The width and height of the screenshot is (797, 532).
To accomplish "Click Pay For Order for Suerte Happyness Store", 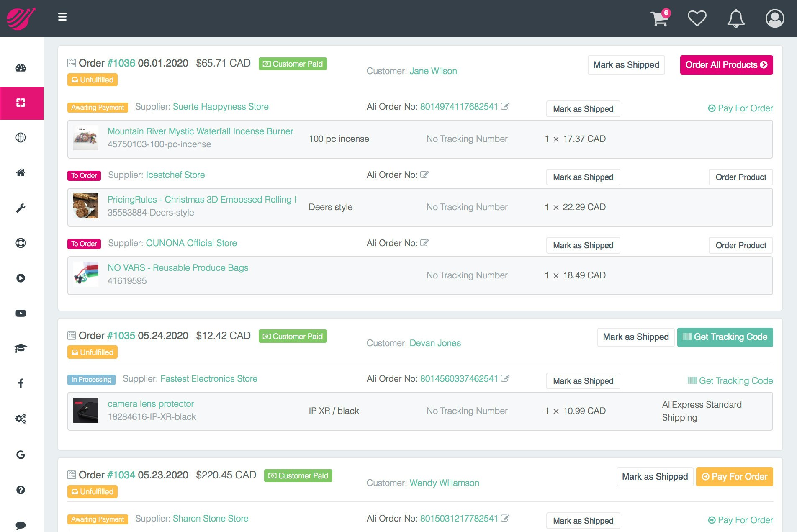I will [740, 108].
